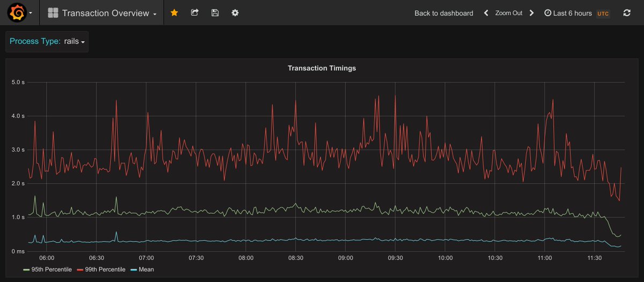The height and width of the screenshot is (282, 644).
Task: Open the Transaction Timings panel title menu
Action: point(322,68)
